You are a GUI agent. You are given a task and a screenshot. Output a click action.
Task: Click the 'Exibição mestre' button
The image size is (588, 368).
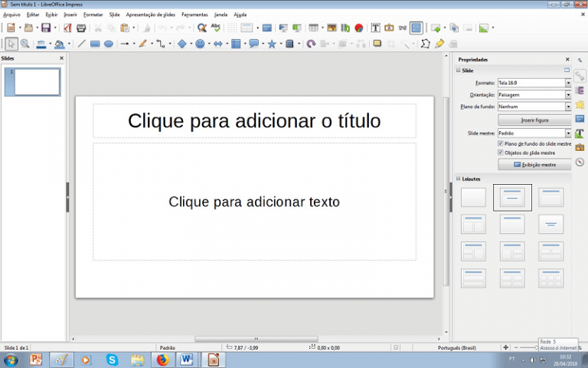pyautogui.click(x=534, y=164)
